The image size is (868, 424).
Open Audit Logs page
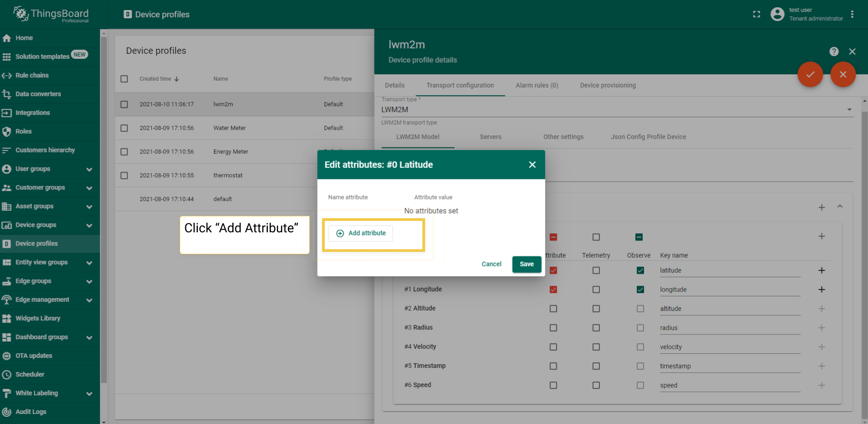tap(50, 412)
